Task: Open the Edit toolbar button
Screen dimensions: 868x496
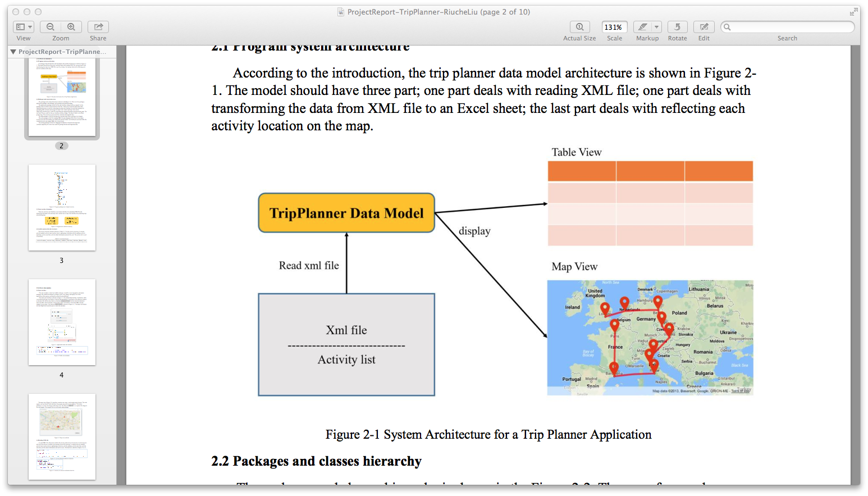Action: point(704,26)
